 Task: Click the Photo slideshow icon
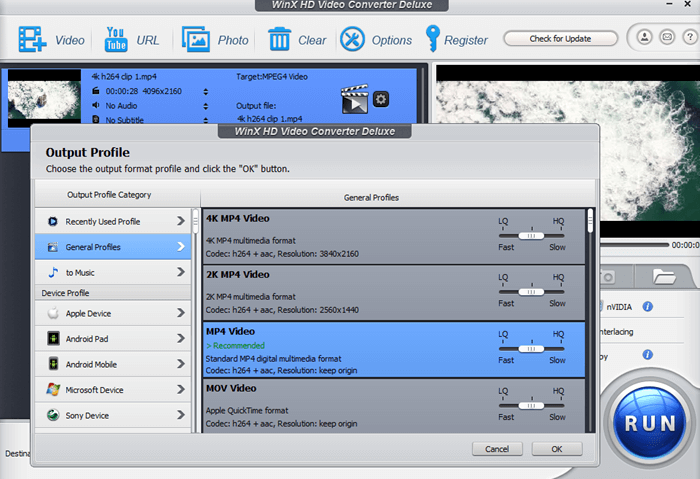(x=195, y=40)
